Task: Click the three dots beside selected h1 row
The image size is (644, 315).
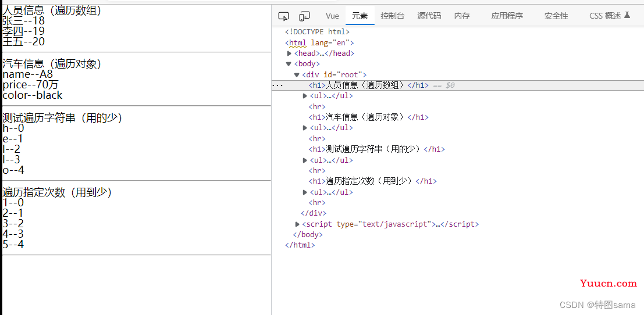Action: click(x=277, y=85)
